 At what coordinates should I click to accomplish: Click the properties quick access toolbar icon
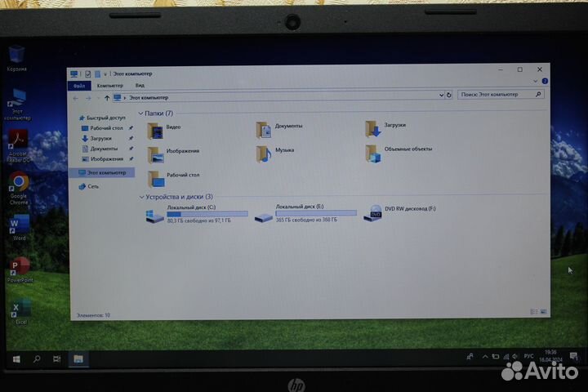[87, 74]
